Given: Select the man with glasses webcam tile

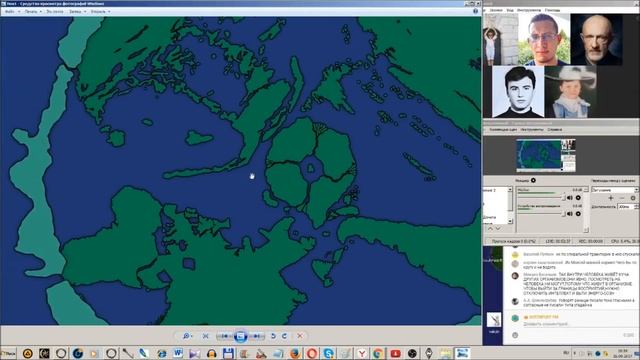Looking at the screenshot, I should pos(544,40).
